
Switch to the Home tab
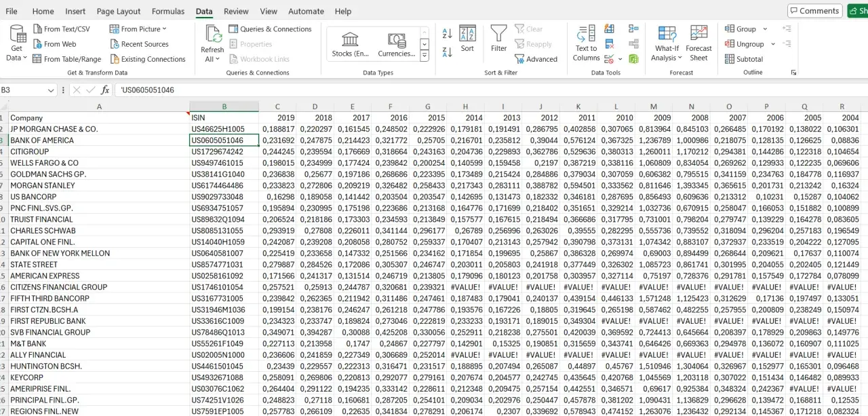(43, 11)
